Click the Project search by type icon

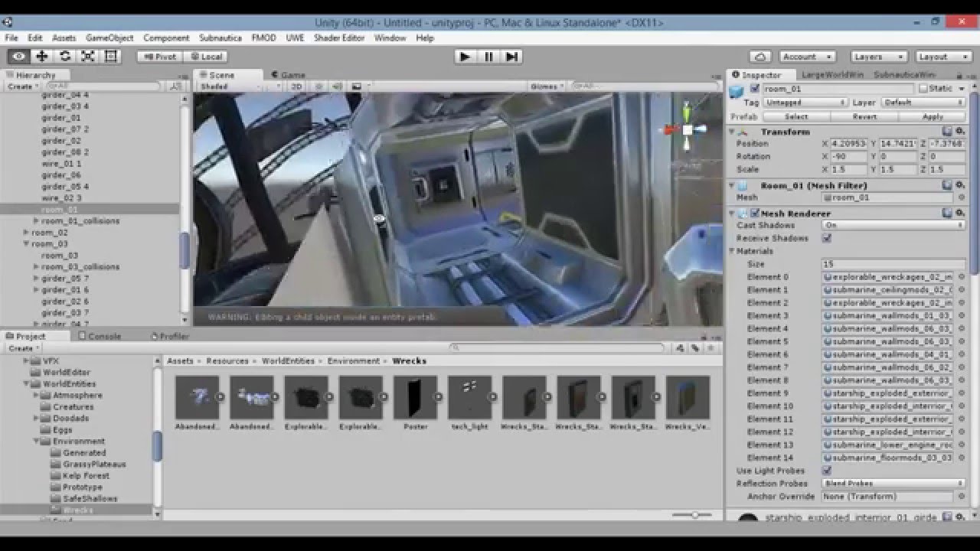(x=680, y=348)
